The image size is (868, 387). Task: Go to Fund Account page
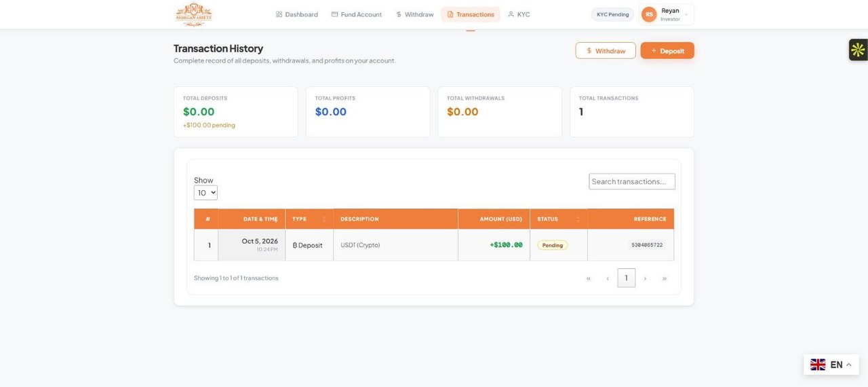coord(357,14)
